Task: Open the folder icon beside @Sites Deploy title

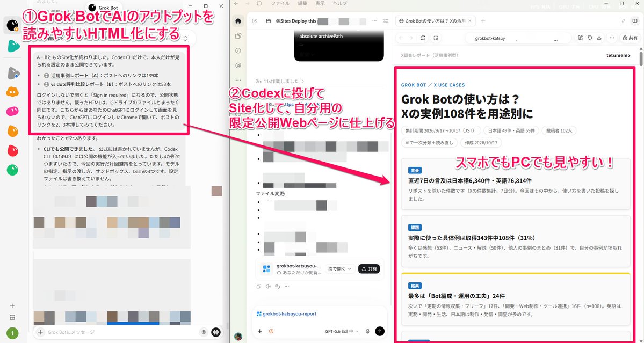Action: click(x=268, y=21)
